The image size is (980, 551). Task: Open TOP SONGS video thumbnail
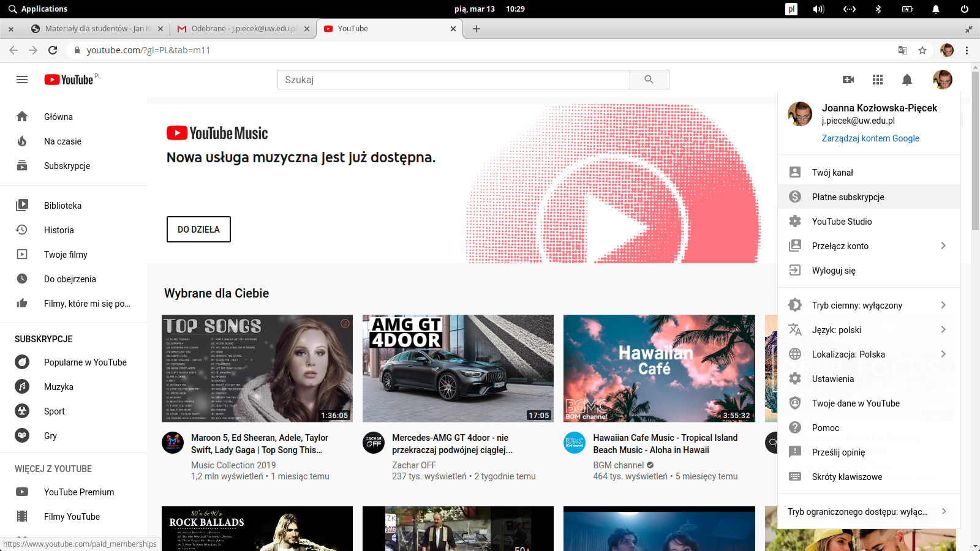pyautogui.click(x=257, y=369)
